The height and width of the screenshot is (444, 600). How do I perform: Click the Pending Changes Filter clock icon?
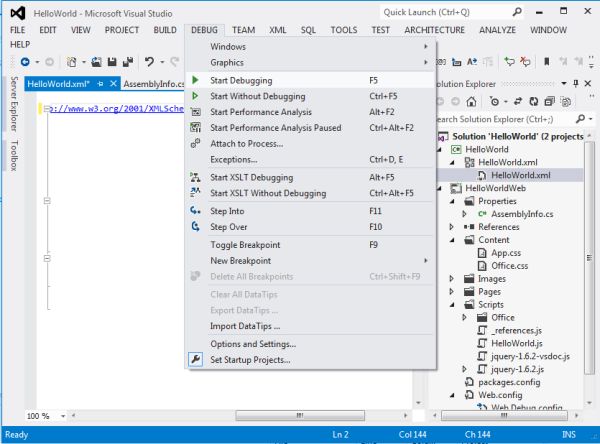click(x=495, y=101)
